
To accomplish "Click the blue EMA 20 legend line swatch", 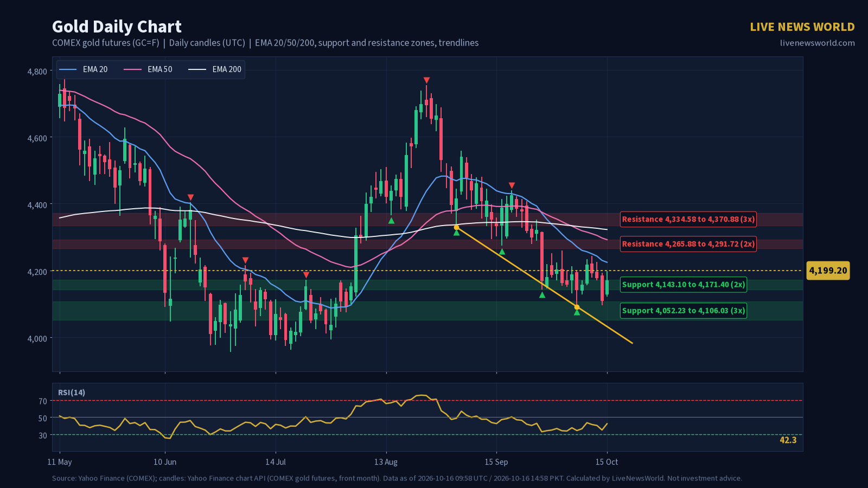I will 68,69.
